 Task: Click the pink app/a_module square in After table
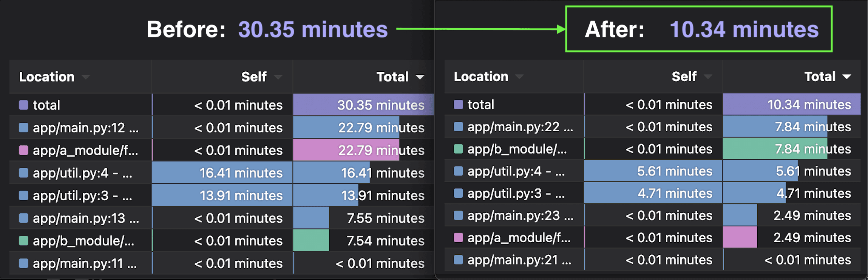coord(458,238)
